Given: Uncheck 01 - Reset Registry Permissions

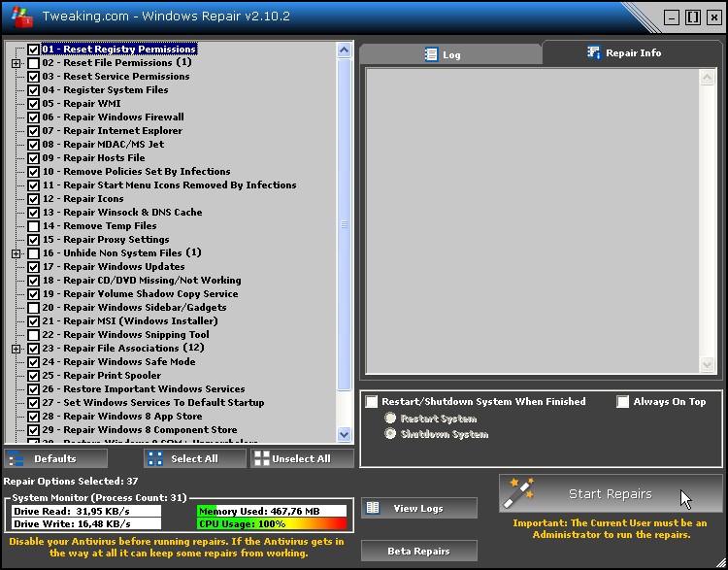Looking at the screenshot, I should pos(33,50).
